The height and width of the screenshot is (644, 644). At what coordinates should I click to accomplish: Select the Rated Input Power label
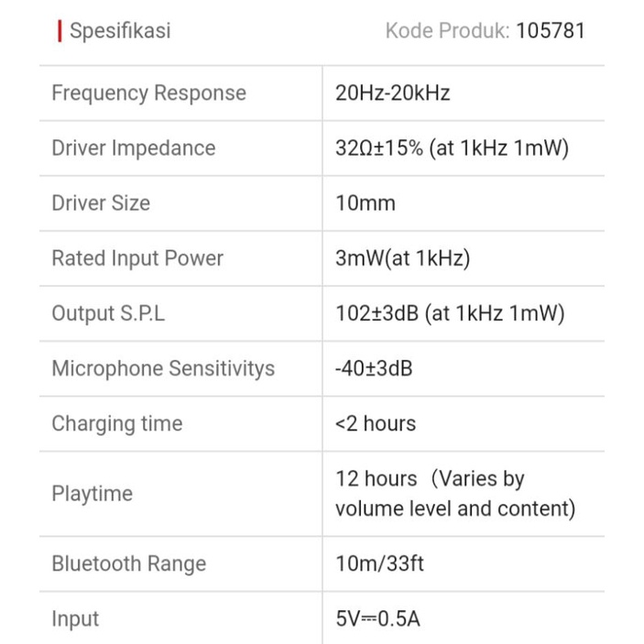[x=137, y=258]
